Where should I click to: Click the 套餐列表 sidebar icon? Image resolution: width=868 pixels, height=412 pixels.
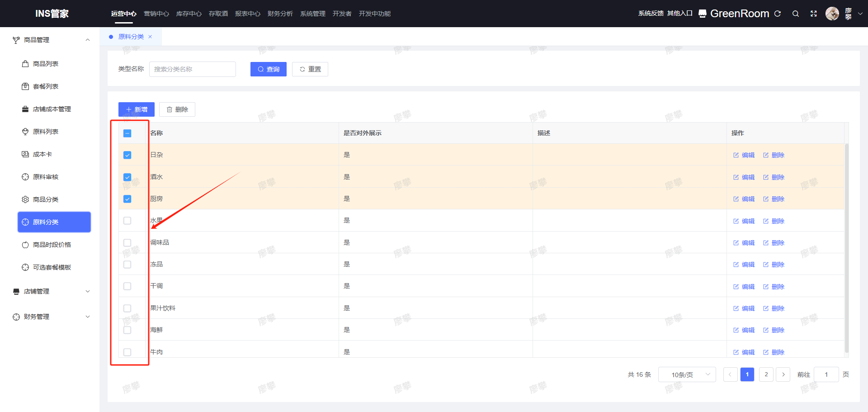pyautogui.click(x=25, y=86)
